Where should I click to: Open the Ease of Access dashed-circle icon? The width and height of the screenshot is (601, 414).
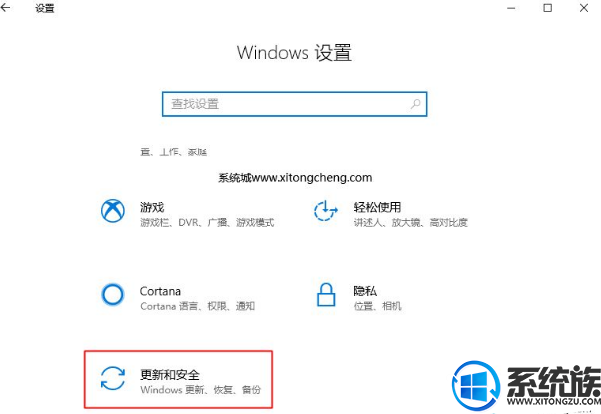325,210
